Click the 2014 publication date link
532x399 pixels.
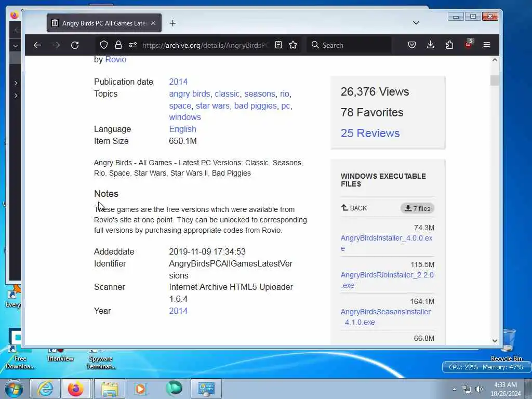pos(178,82)
